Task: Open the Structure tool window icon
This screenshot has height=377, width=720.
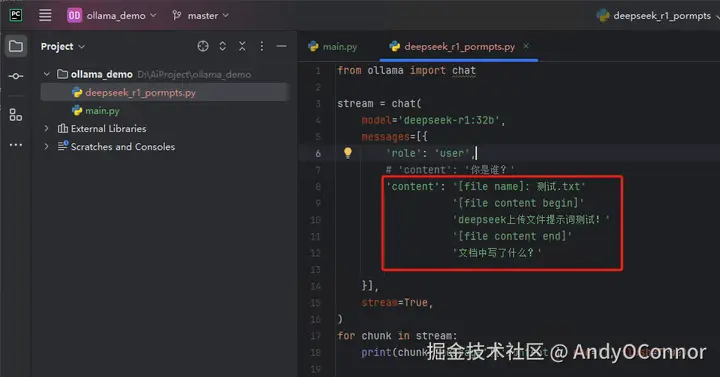Action: click(16, 115)
